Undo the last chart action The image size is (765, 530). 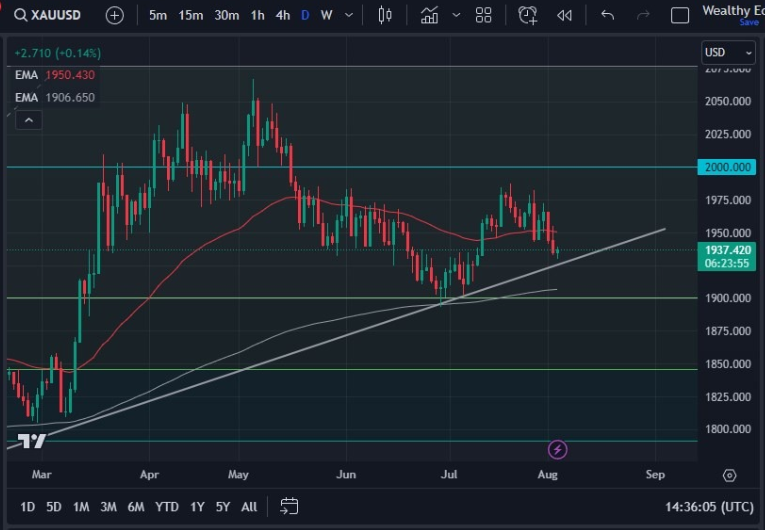[607, 15]
